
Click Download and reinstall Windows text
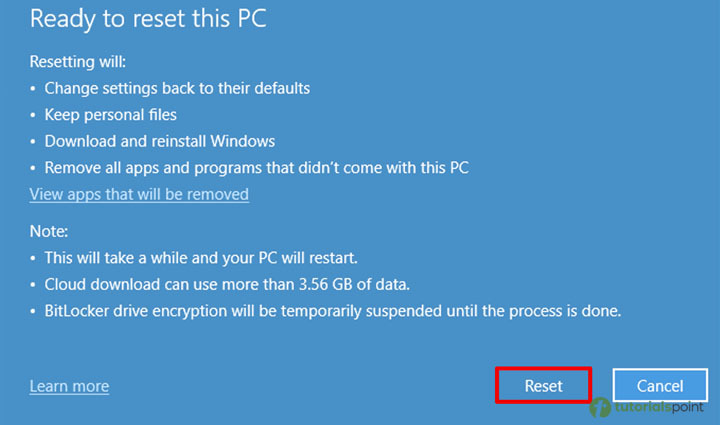click(x=160, y=141)
